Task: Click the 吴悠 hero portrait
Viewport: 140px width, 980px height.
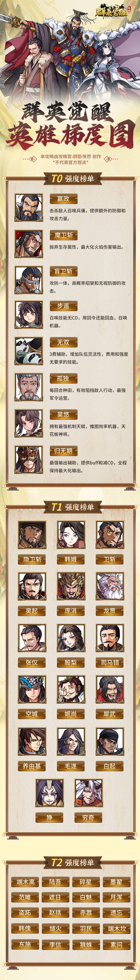Action: point(29,423)
